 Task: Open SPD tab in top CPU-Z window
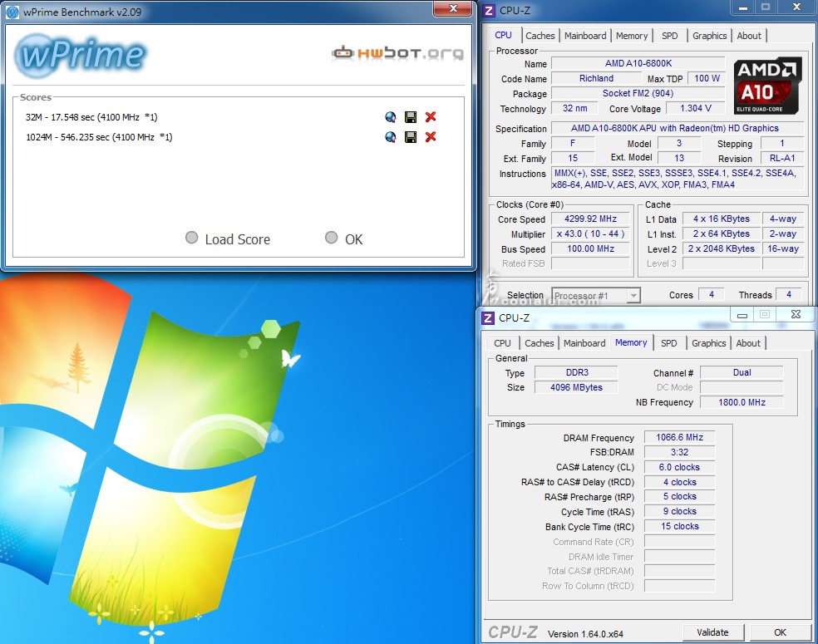pyautogui.click(x=670, y=36)
